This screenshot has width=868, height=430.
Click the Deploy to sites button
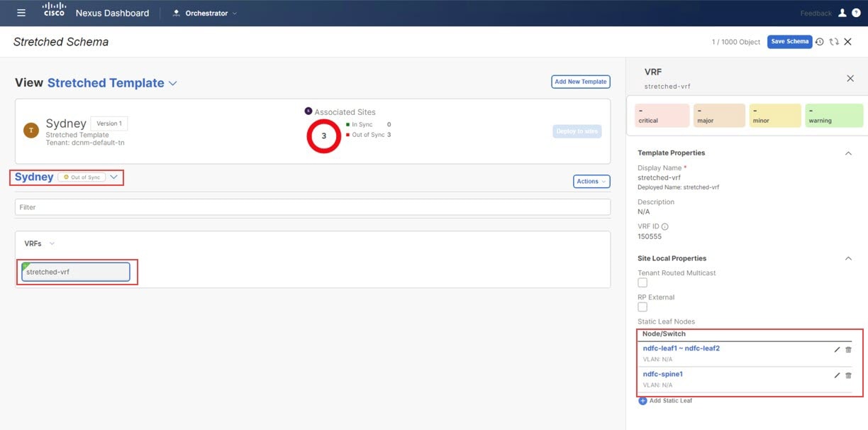click(577, 131)
